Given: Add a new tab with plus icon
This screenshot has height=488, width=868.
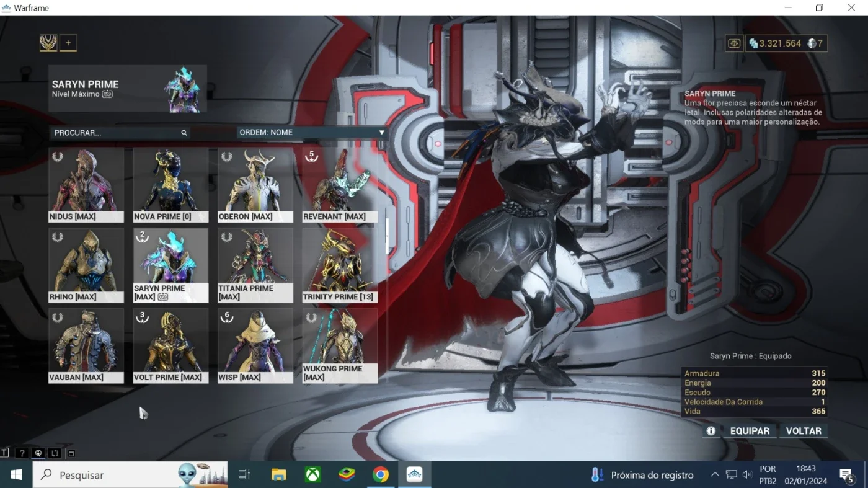Looking at the screenshot, I should (68, 43).
